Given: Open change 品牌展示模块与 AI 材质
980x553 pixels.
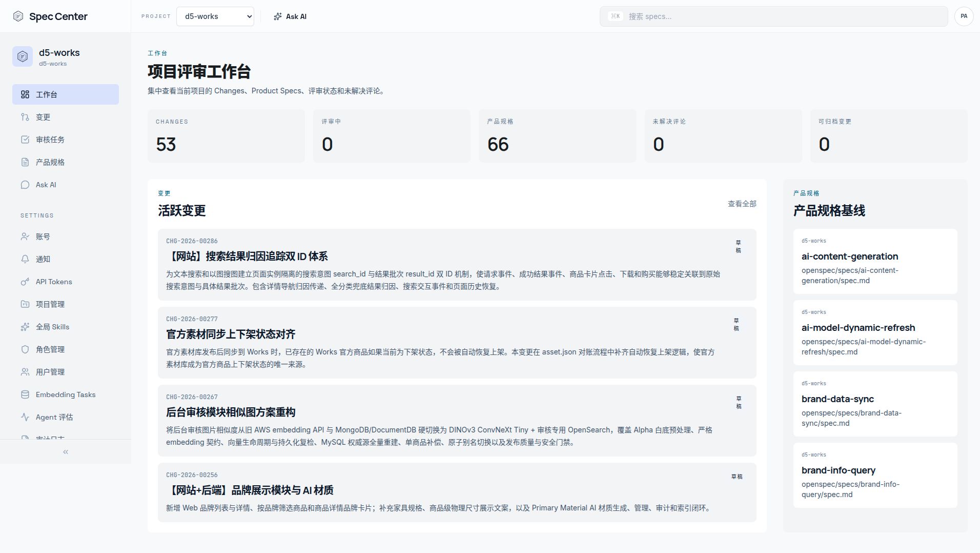Looking at the screenshot, I should coord(457,492).
